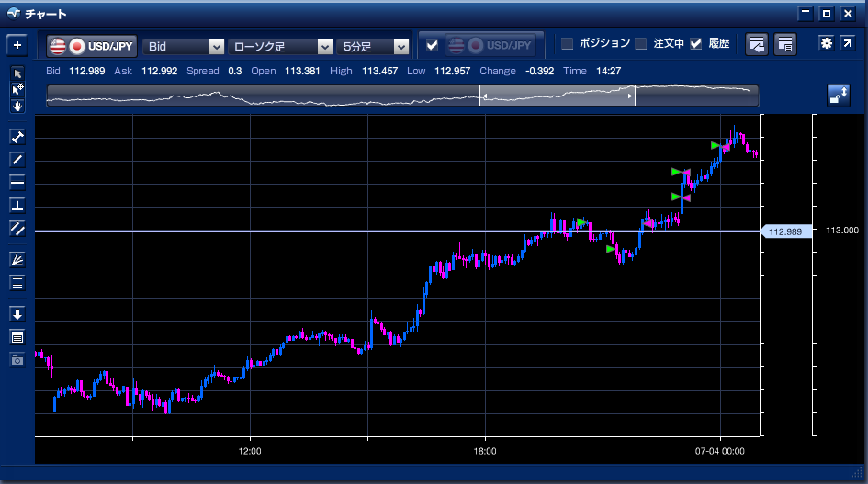The image size is (868, 484).
Task: Click the greyed comparison USD/JPY pair button
Action: 490,45
